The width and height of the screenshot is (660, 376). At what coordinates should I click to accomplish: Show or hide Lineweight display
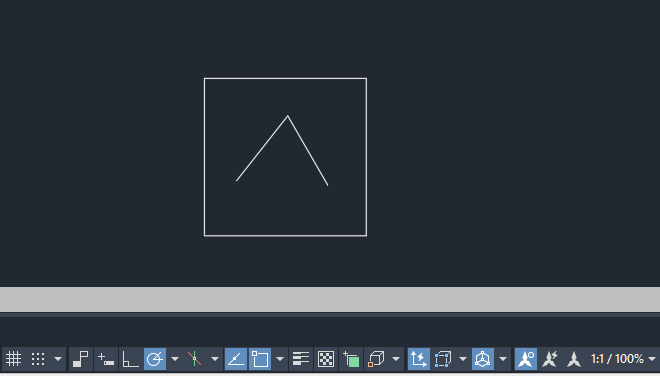tap(301, 359)
